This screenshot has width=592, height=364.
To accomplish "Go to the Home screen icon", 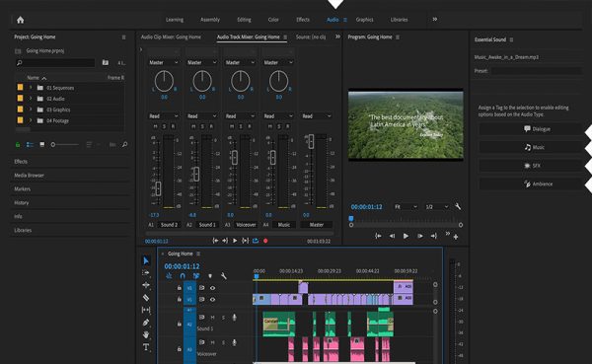I will [x=21, y=20].
